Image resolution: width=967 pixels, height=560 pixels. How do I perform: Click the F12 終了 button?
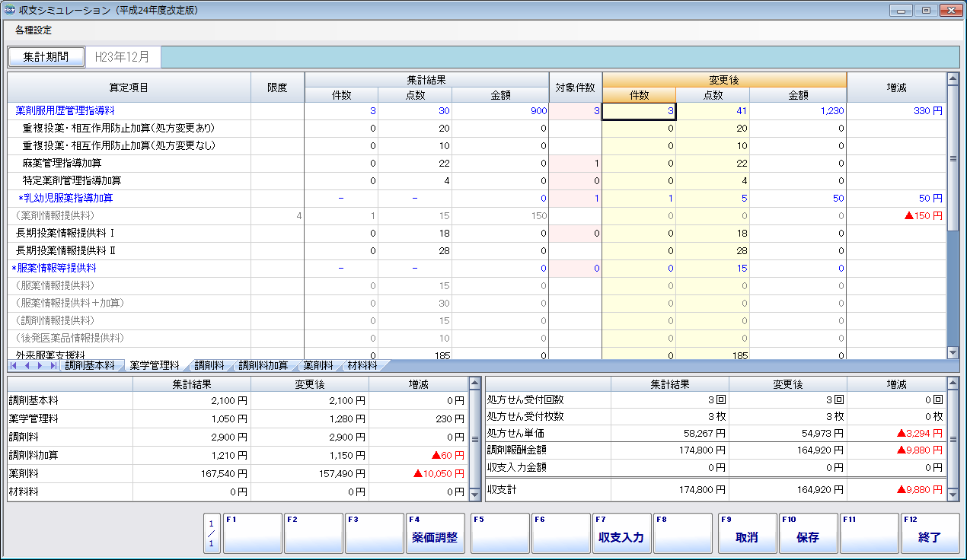click(x=930, y=533)
